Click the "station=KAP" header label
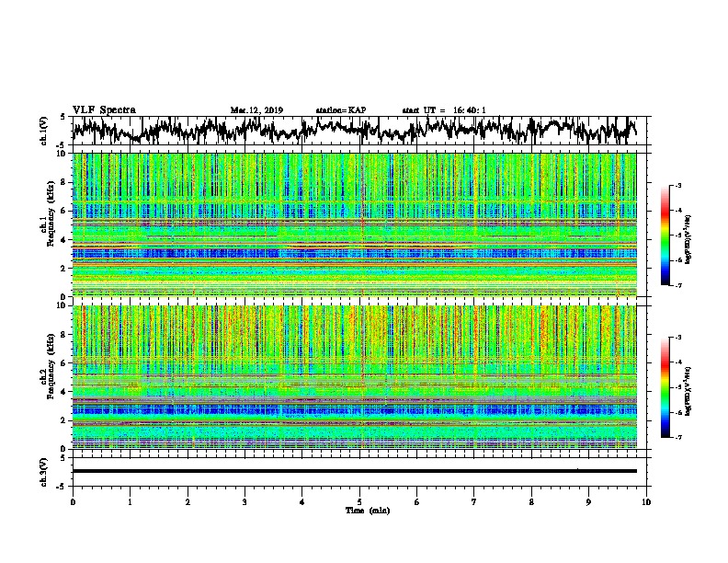Image resolution: width=728 pixels, height=563 pixels. 341,110
